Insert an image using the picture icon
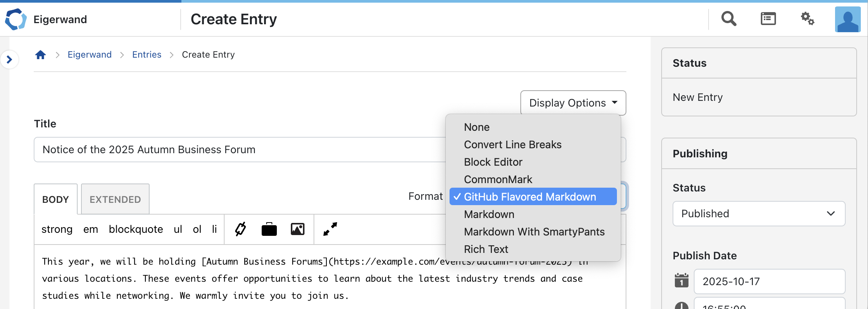The width and height of the screenshot is (868, 309). 298,229
